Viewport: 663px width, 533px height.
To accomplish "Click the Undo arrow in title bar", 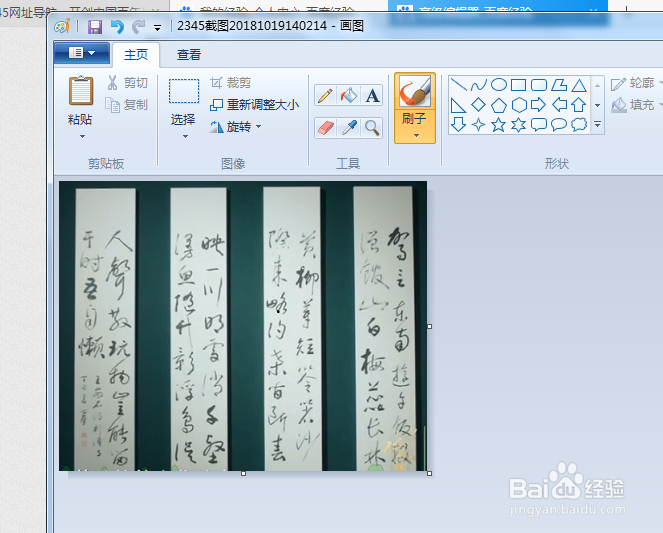I will tap(117, 27).
